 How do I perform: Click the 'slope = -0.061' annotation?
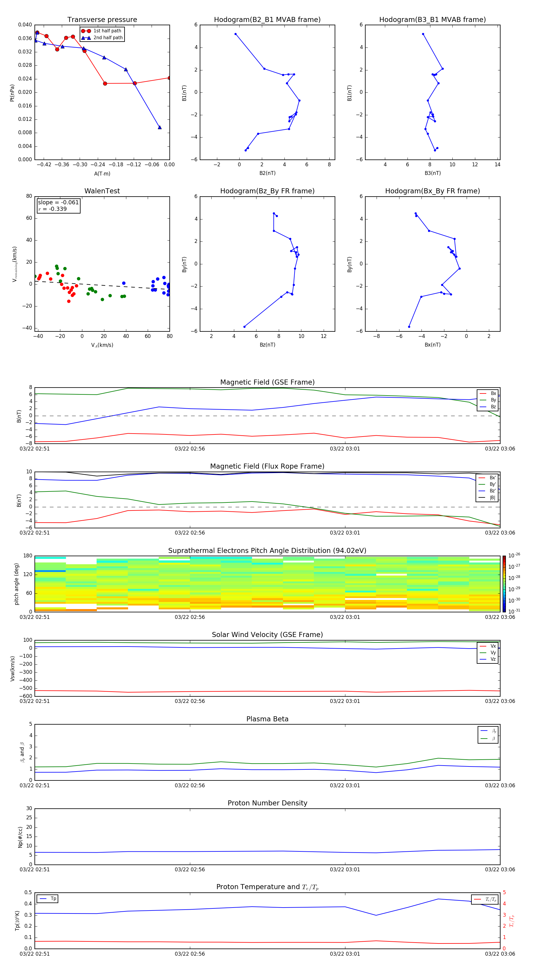coord(58,203)
